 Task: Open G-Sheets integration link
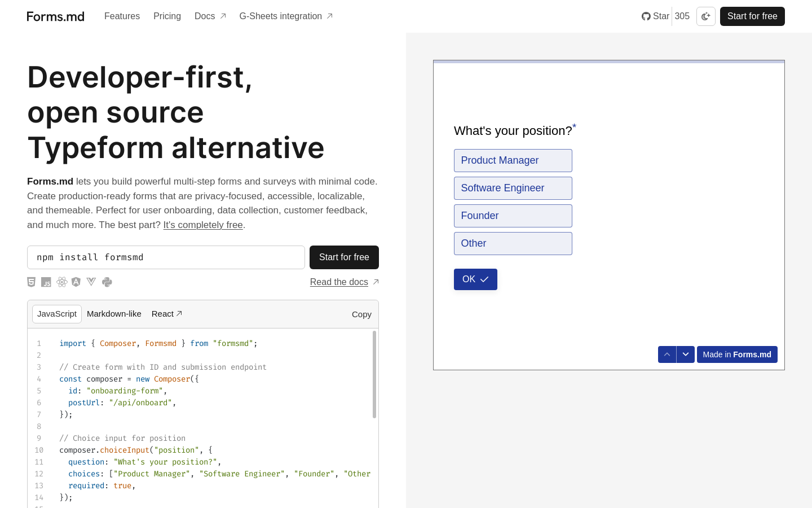(286, 16)
